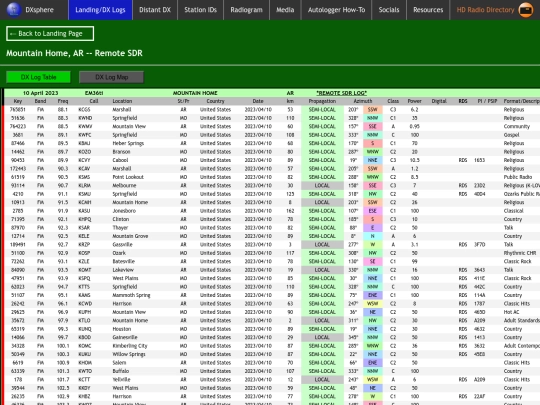Click the Jonesboro location cell

tap(124, 211)
